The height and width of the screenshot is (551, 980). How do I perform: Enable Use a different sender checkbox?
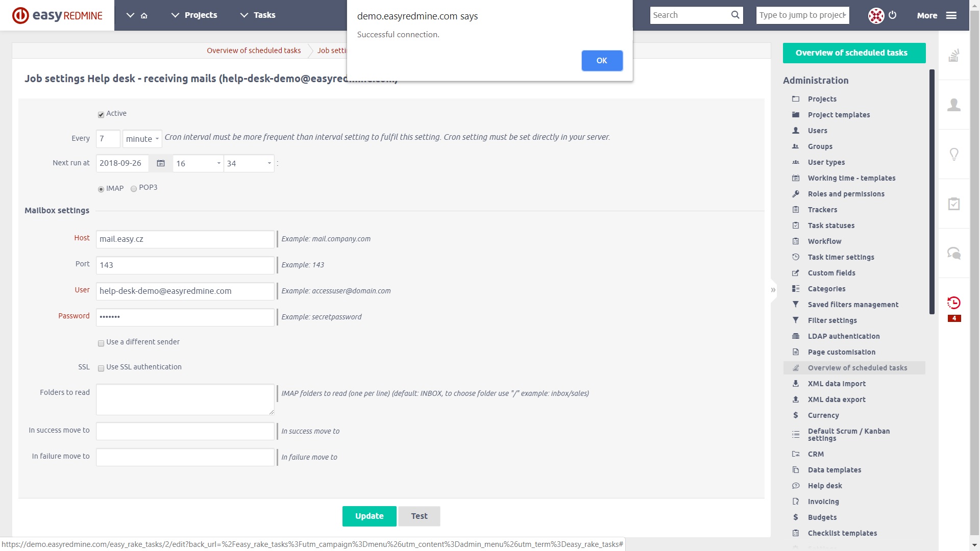(x=101, y=343)
